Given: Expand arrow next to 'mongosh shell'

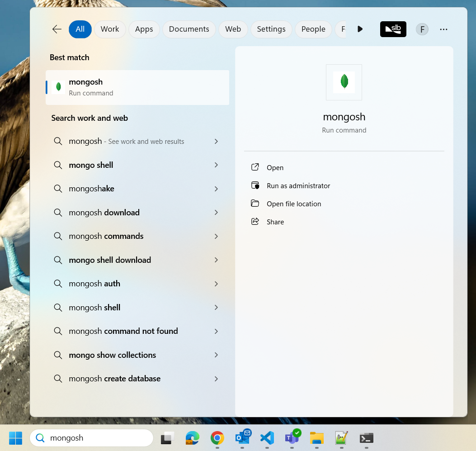Looking at the screenshot, I should click(216, 307).
